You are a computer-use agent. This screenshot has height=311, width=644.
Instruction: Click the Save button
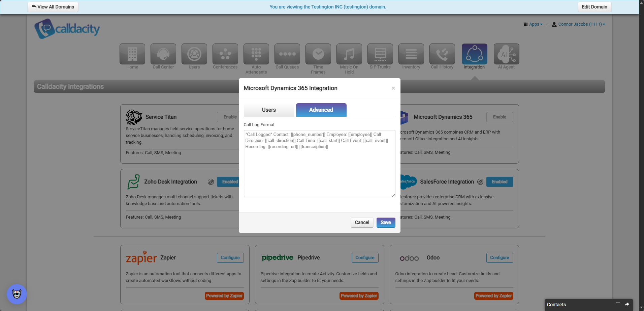pos(386,223)
